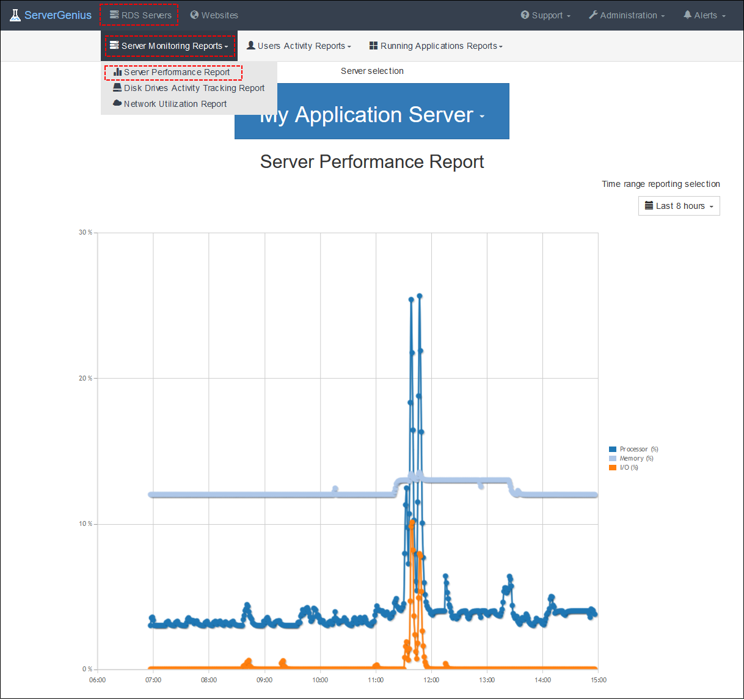744x700 pixels.
Task: Click the blue Processor color swatch
Action: 611,449
